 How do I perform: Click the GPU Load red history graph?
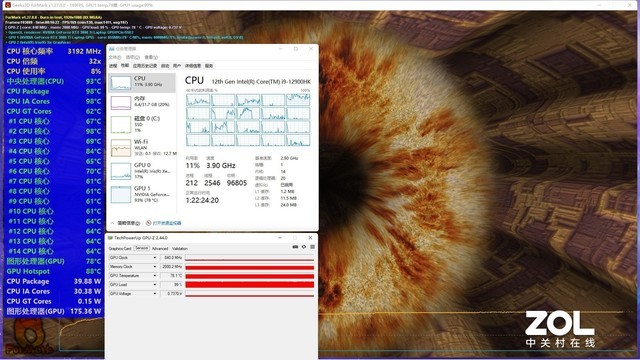tap(249, 284)
